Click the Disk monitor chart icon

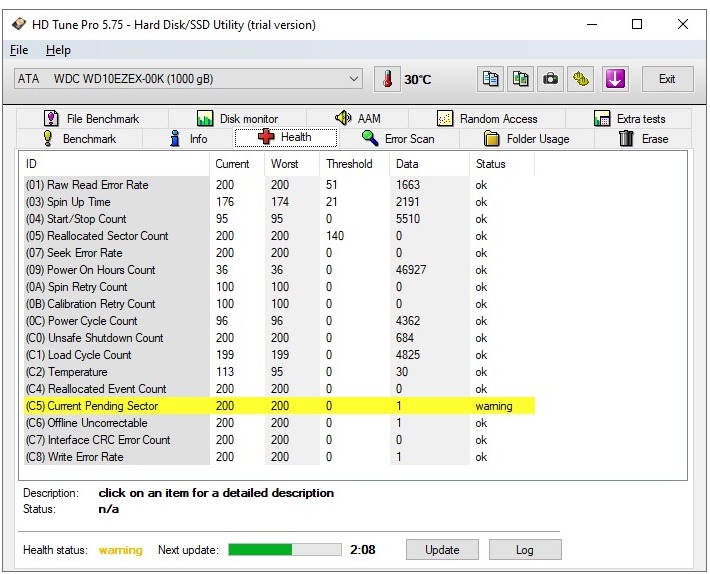205,119
